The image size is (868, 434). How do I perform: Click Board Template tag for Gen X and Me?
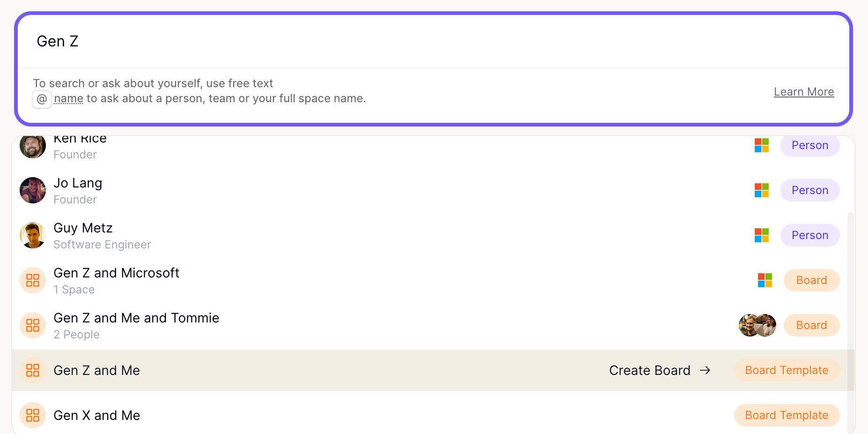[x=787, y=415]
